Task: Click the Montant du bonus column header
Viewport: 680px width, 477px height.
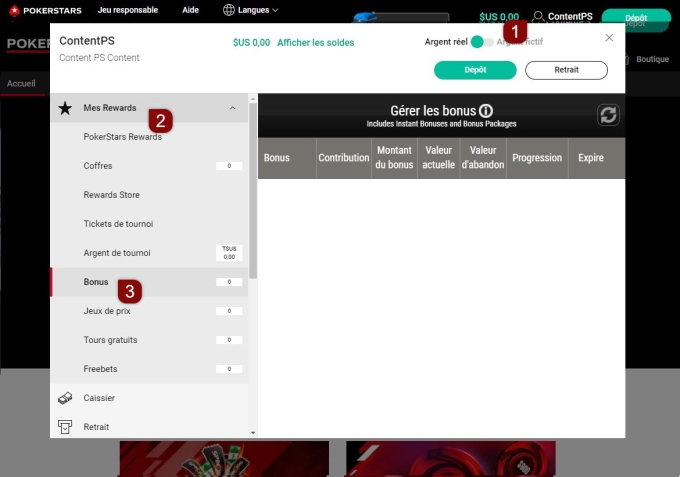Action: click(x=394, y=158)
